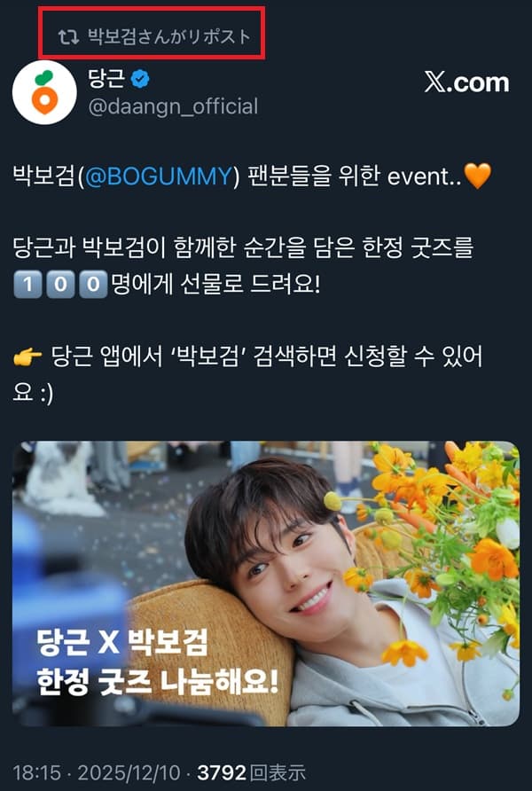The height and width of the screenshot is (791, 532).
Task: Click the repost arrows icon
Action: click(68, 37)
